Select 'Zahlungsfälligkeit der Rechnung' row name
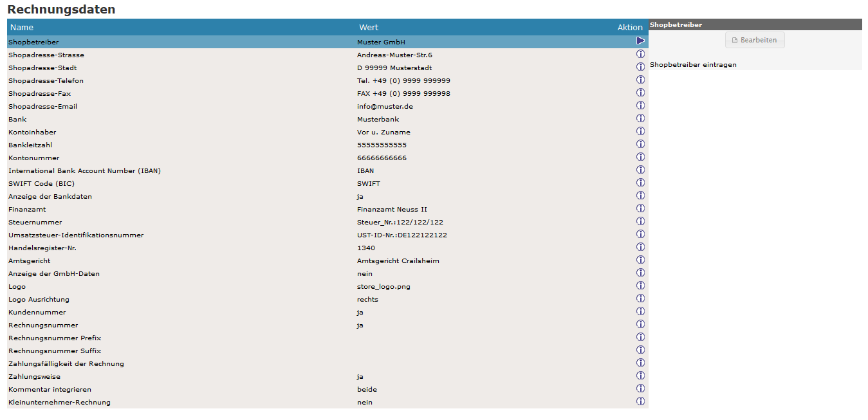Viewport: 868px width, 420px height. 66,363
